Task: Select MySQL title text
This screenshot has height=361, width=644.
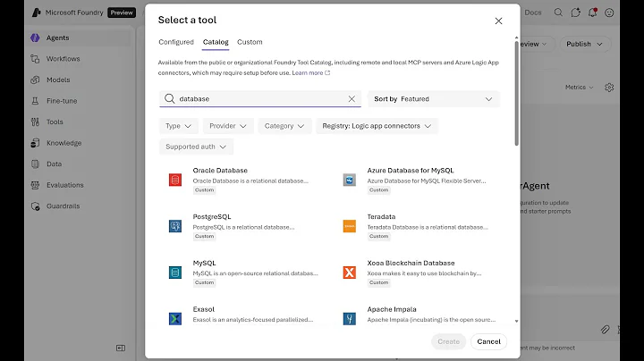Action: coord(204,263)
